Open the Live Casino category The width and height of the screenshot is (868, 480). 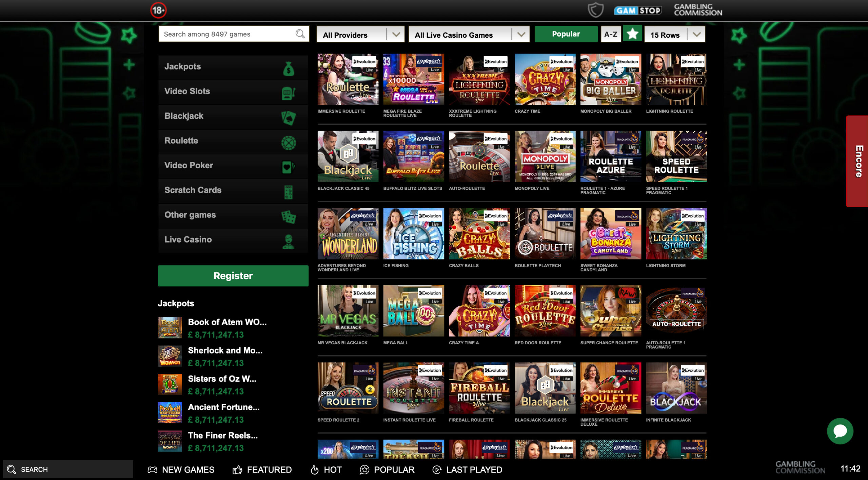click(233, 240)
